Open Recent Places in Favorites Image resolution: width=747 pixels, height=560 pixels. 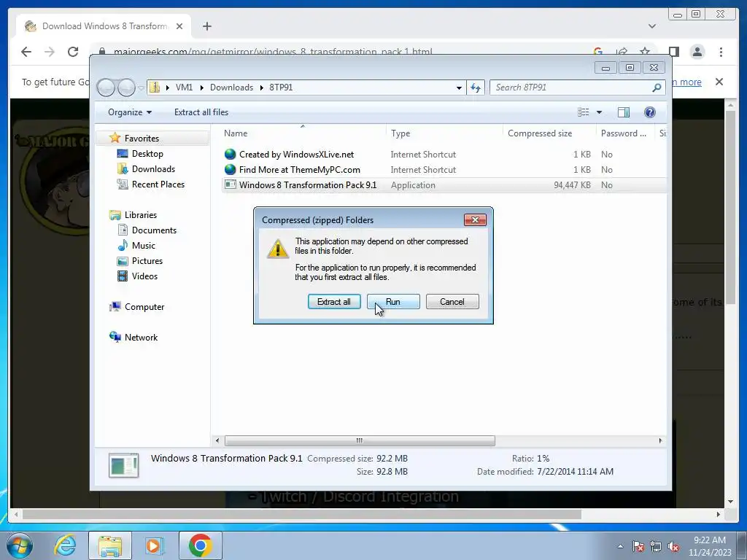tap(158, 184)
